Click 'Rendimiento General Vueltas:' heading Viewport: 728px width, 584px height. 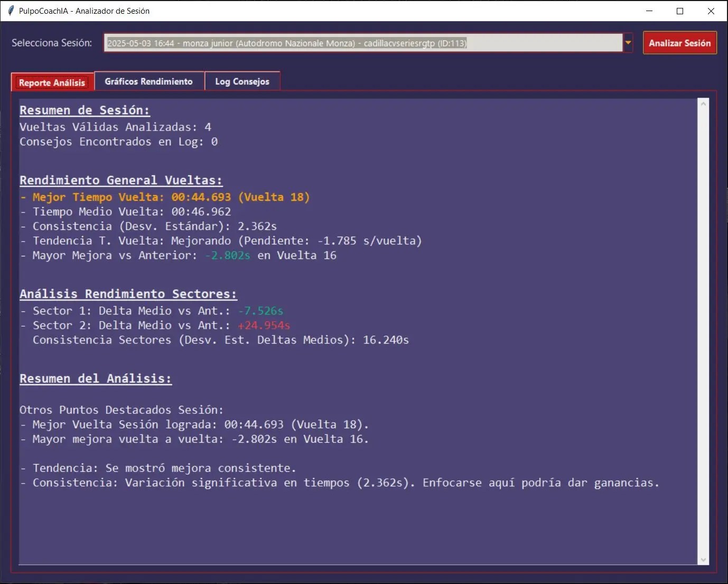coord(121,180)
